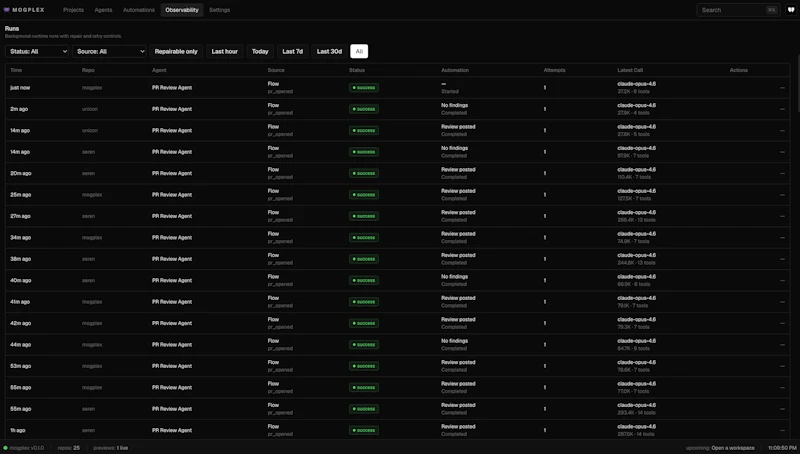Open the Projects tab
800x454 pixels.
point(73,10)
